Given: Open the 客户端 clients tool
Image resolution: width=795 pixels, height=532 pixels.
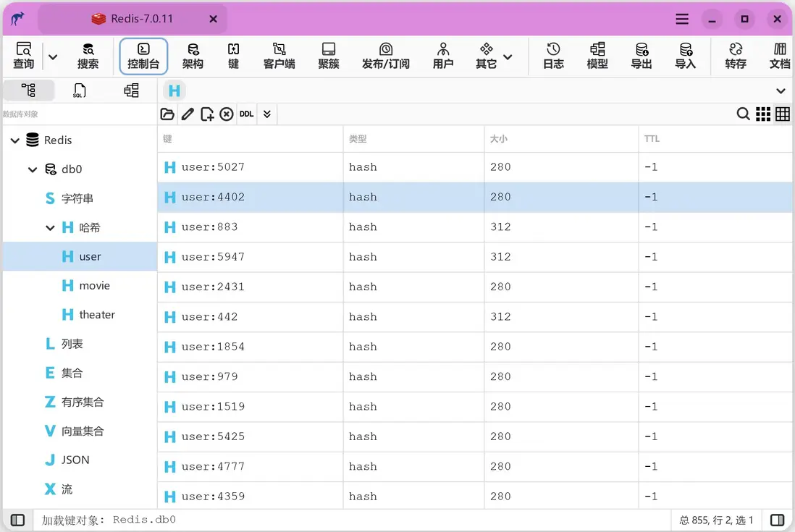Looking at the screenshot, I should click(279, 56).
